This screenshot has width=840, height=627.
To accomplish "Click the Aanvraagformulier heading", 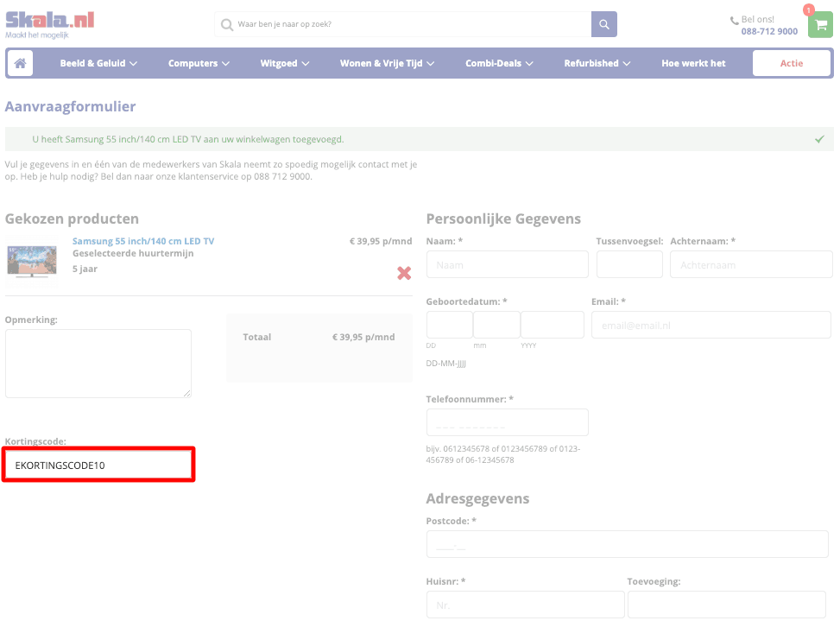I will [70, 106].
